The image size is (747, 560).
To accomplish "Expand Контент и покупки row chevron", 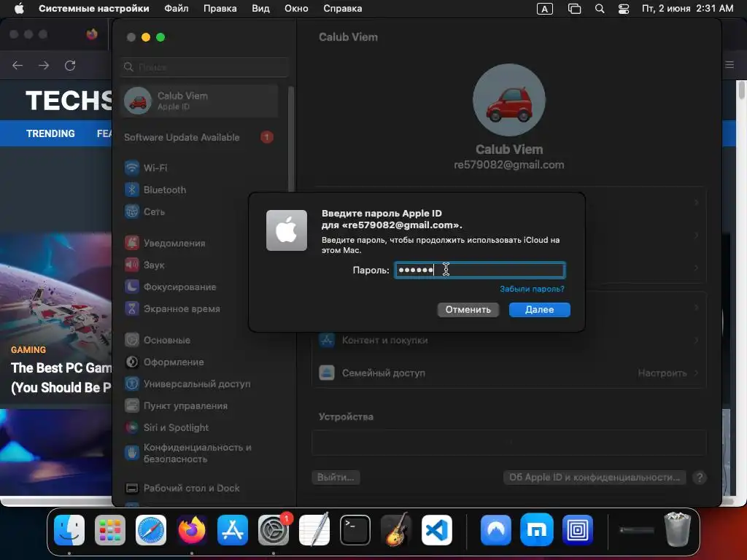I will point(696,341).
